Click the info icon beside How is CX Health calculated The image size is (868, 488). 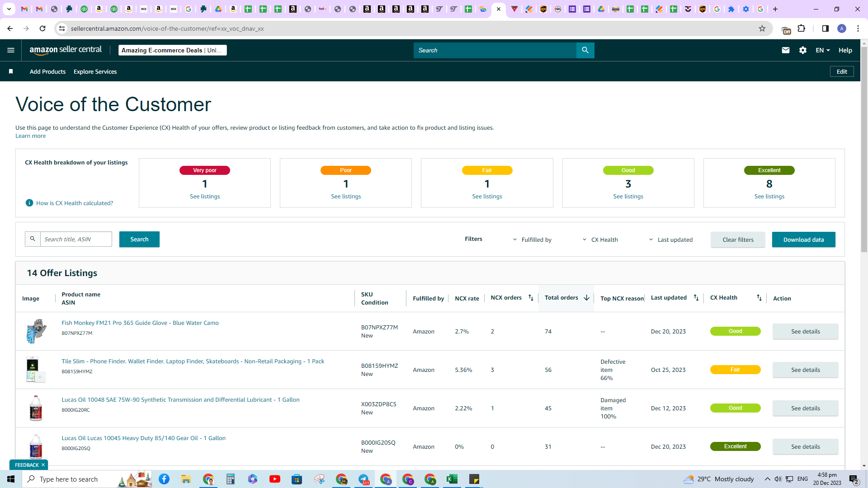(x=29, y=203)
